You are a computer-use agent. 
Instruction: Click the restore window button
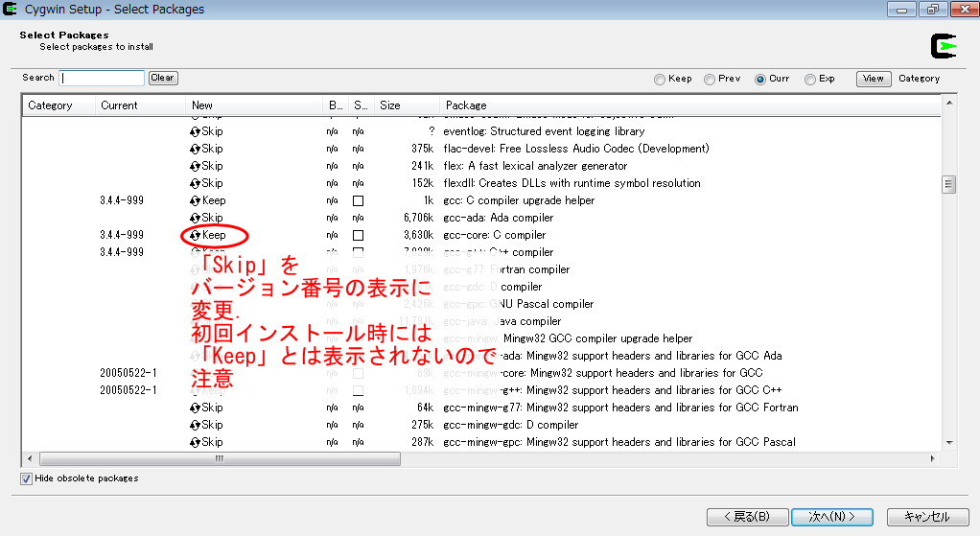(x=933, y=10)
